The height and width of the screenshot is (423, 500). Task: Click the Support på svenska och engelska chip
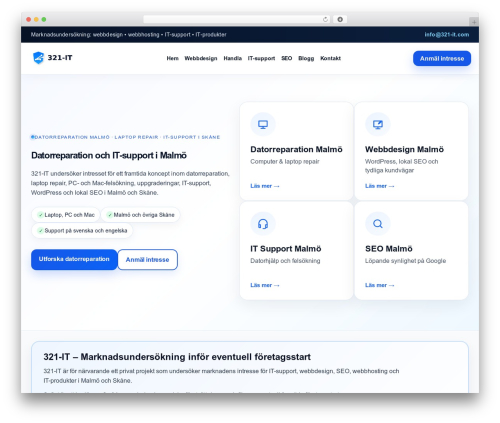[82, 231]
